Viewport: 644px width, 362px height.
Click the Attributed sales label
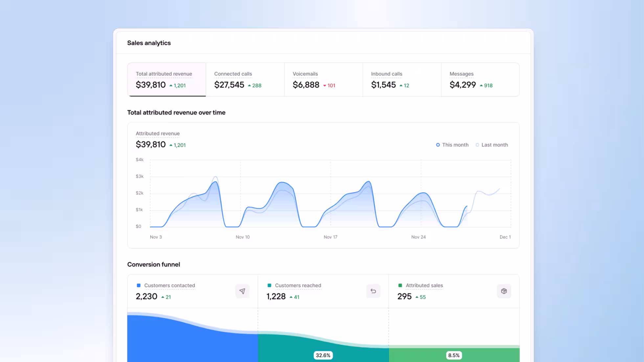coord(424,285)
